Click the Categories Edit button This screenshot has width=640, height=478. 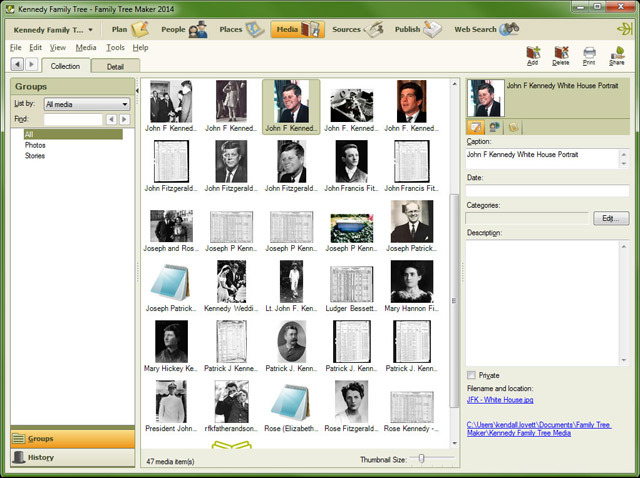tap(611, 218)
